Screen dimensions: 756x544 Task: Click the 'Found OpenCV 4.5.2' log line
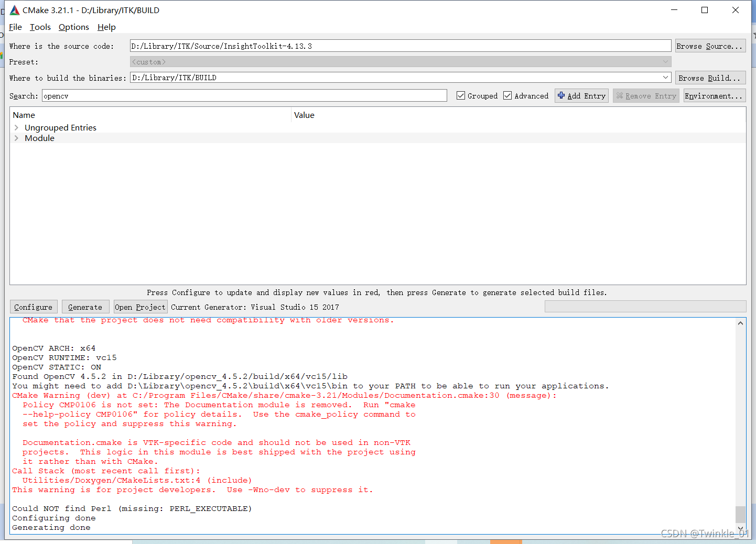pos(180,376)
